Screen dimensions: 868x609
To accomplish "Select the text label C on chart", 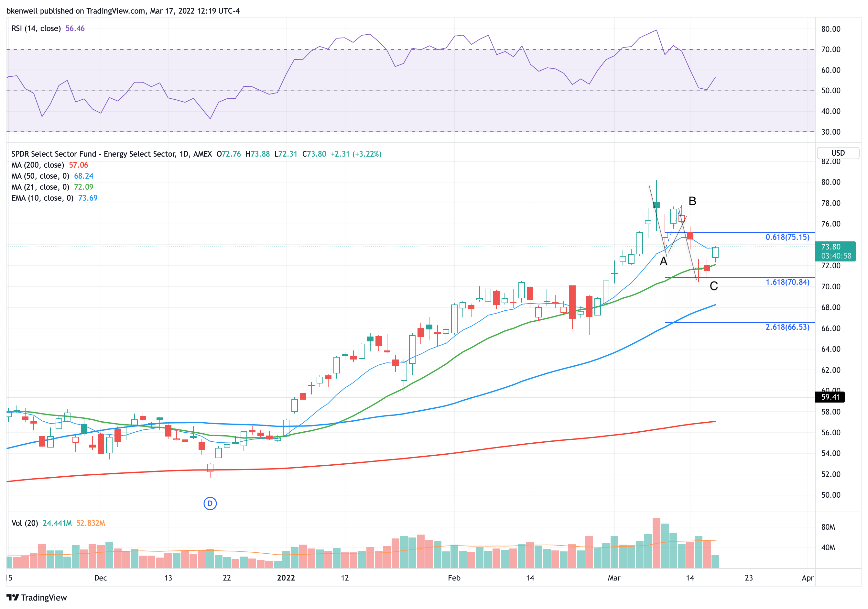I will click(x=713, y=286).
